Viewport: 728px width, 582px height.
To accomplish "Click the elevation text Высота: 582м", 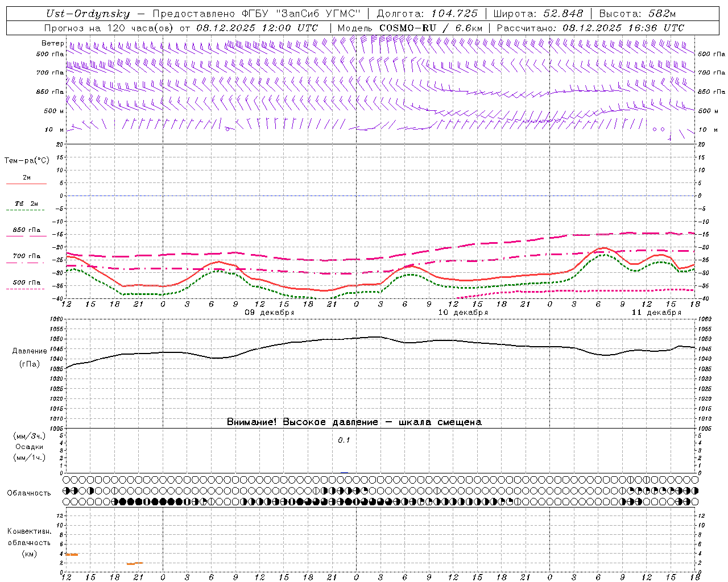I will point(637,14).
